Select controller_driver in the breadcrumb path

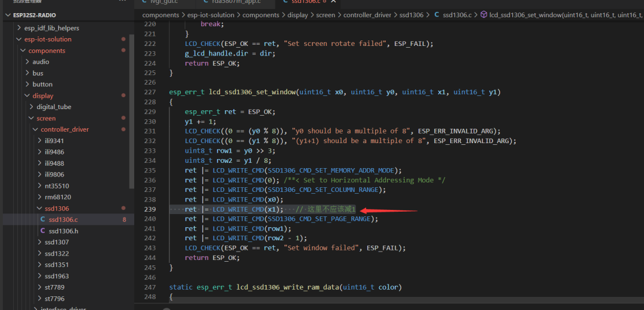point(367,15)
